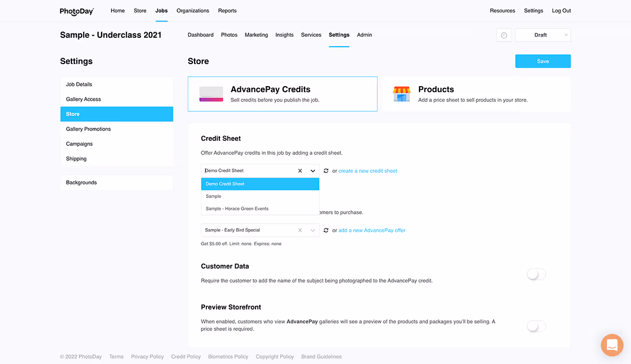Select Job Details in sidebar
Viewport: 631px width, 364px height.
tap(117, 84)
